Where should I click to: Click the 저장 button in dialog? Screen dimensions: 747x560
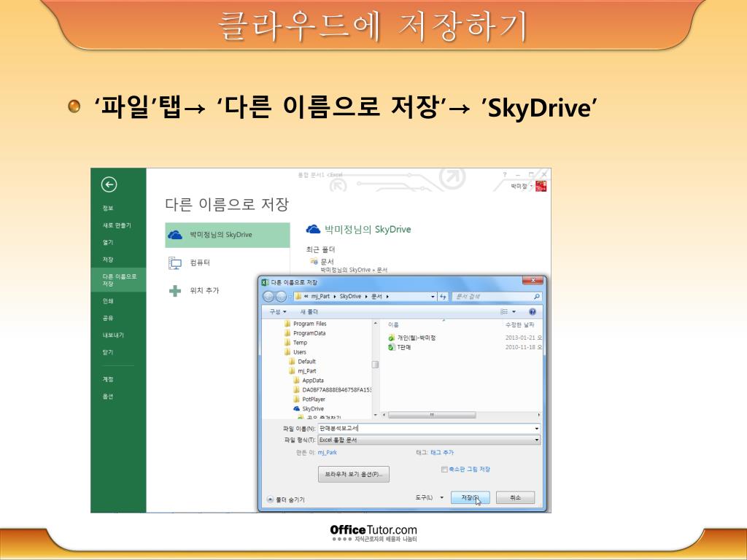[x=471, y=497]
